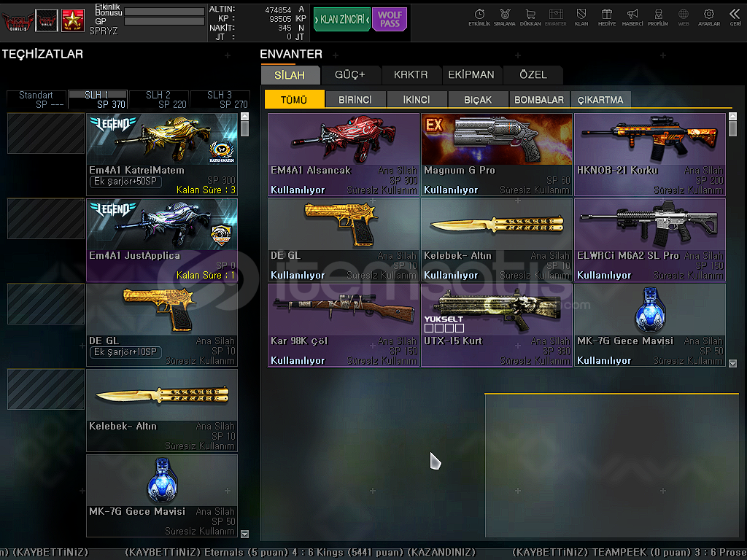Switch to the ÖZEL tab
747x560 pixels.
[533, 75]
